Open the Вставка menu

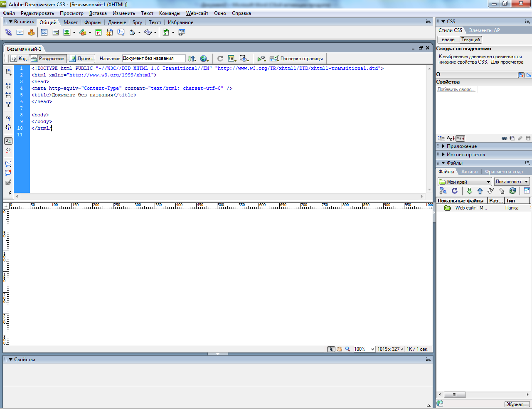pyautogui.click(x=98, y=13)
